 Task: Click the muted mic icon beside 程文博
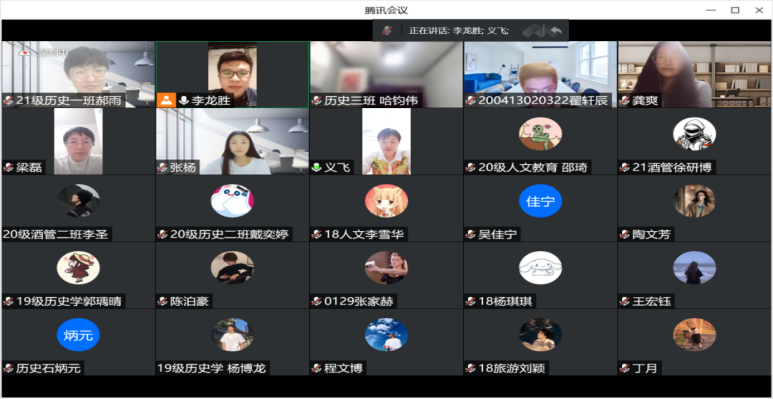pos(316,368)
